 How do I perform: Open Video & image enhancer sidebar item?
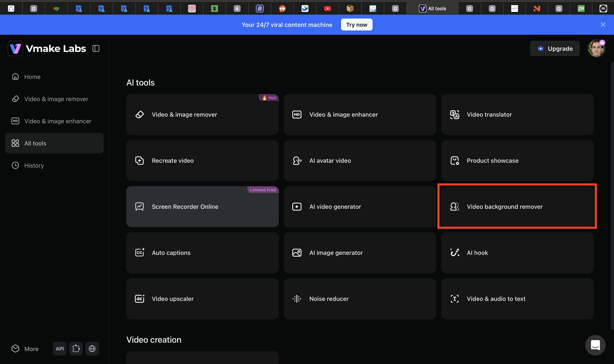point(54,121)
